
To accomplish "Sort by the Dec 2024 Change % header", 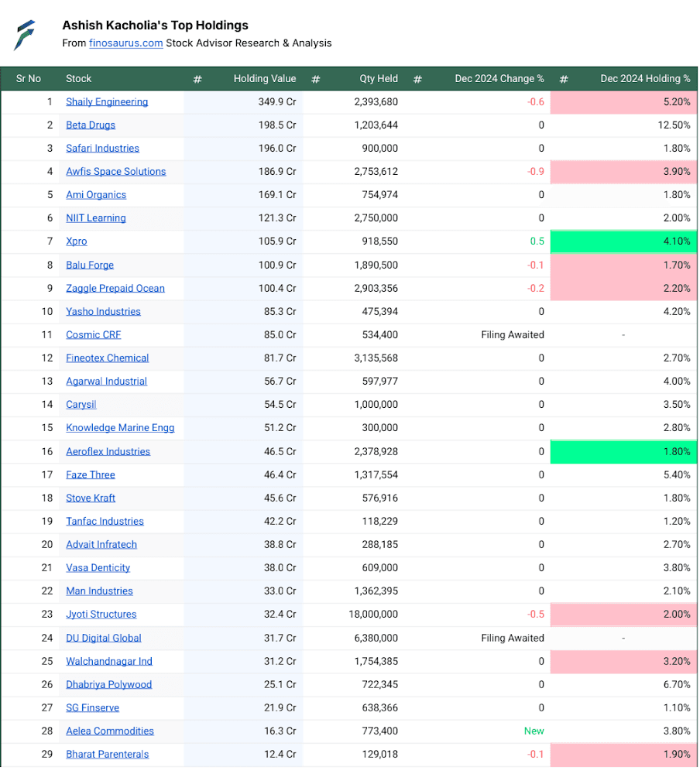I will (499, 78).
